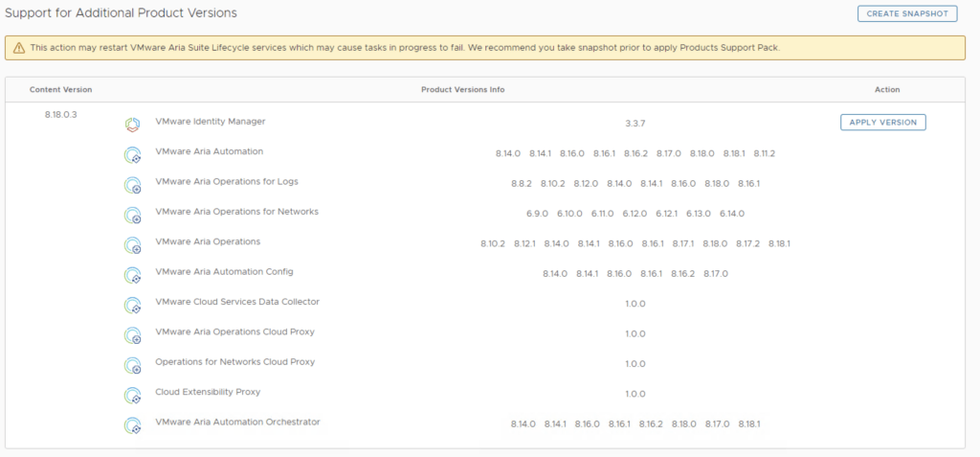Viewport: 980px width, 457px height.
Task: Click the Content Version column header
Action: point(60,89)
